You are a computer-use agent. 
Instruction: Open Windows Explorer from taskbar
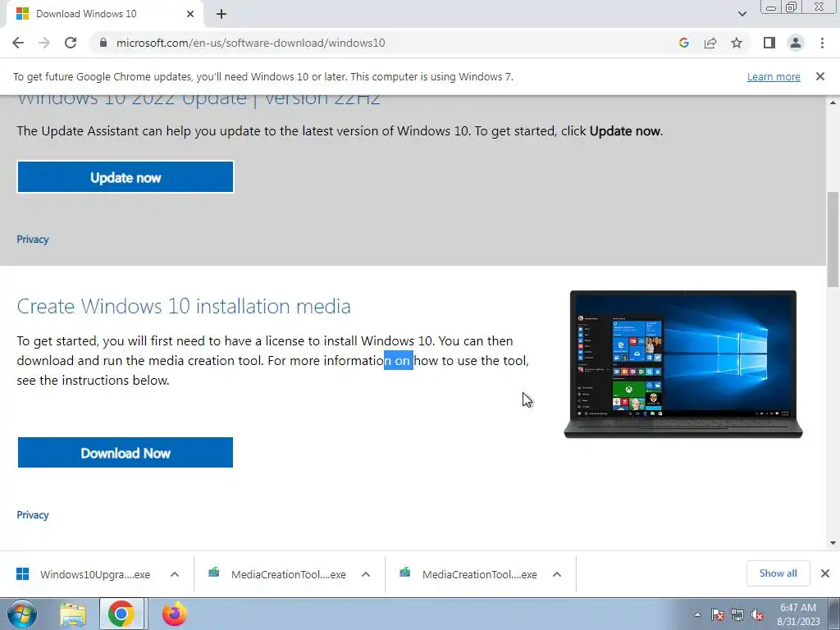pyautogui.click(x=73, y=614)
